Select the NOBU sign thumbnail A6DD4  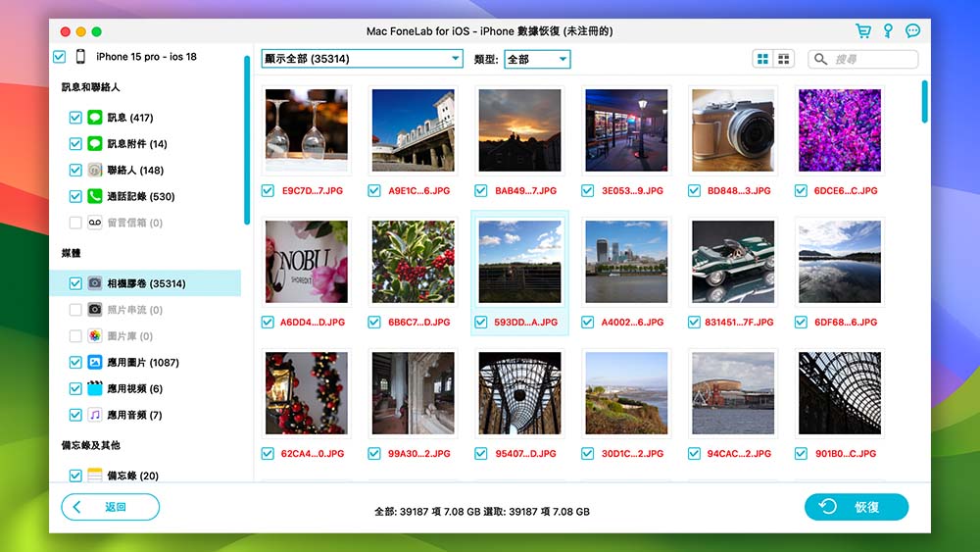306,262
